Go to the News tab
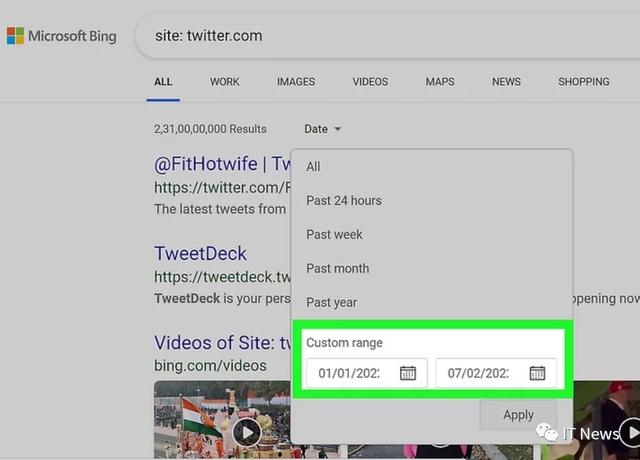This screenshot has height=460, width=640. [506, 82]
